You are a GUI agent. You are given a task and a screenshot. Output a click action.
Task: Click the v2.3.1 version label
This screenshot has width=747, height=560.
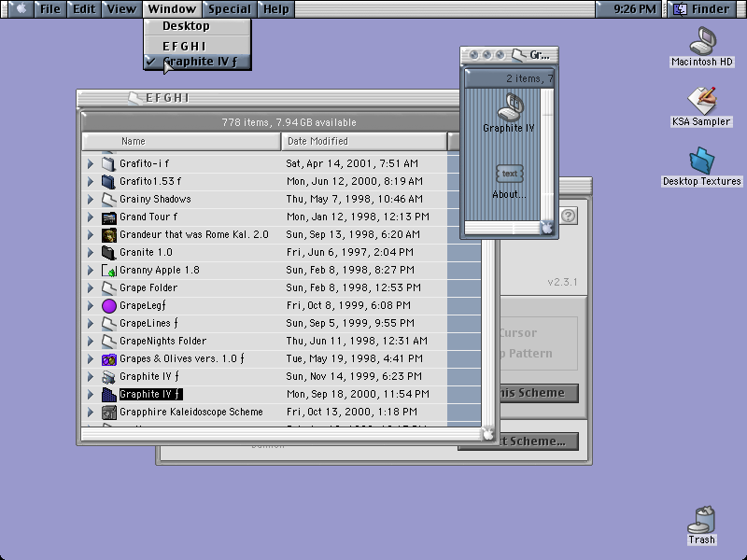click(562, 282)
